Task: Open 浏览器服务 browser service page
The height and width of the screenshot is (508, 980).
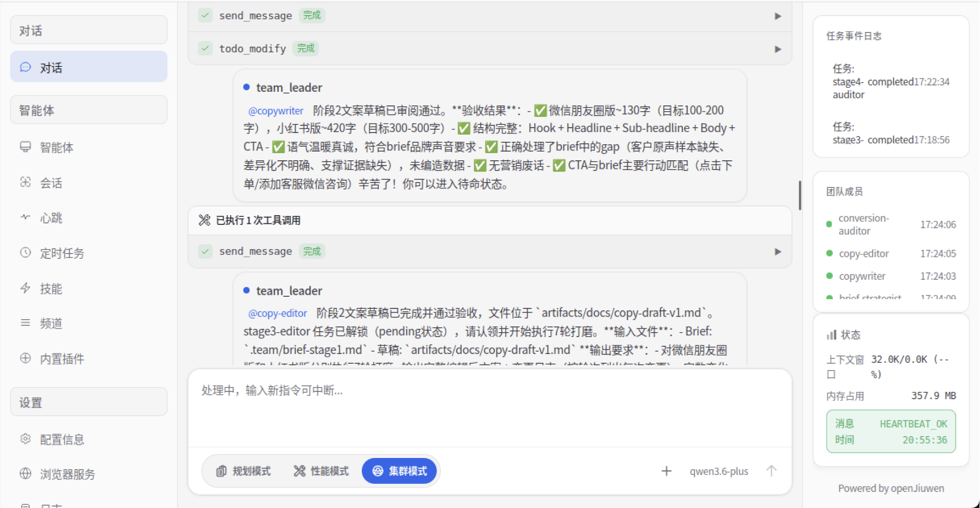Action: [89, 474]
